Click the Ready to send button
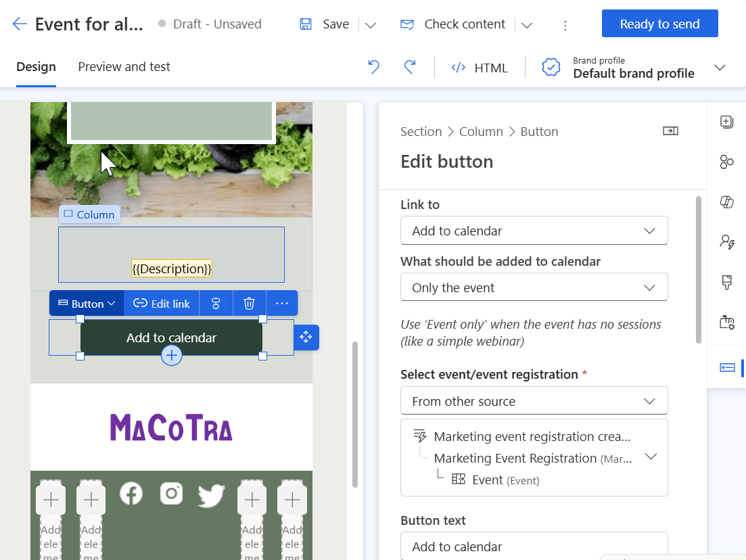 click(x=659, y=24)
